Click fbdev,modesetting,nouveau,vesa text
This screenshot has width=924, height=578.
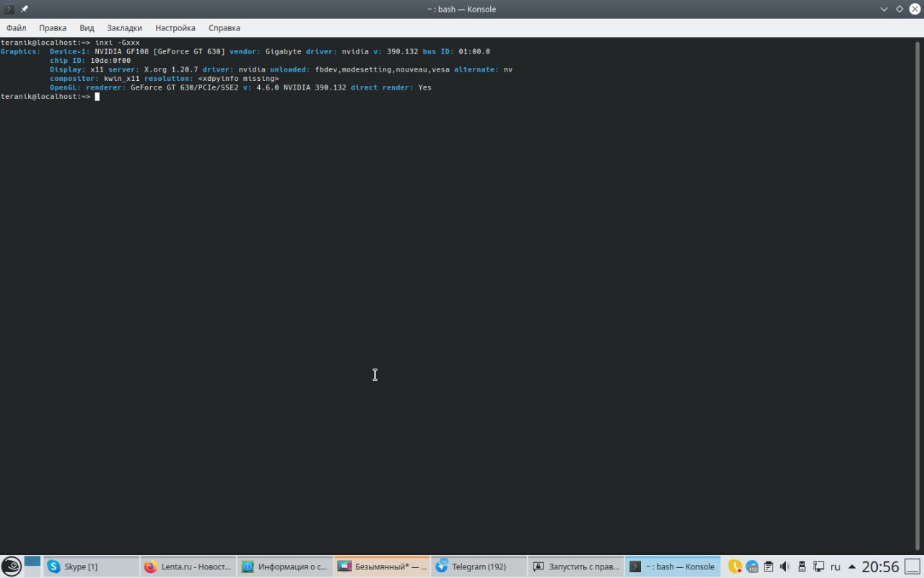click(383, 69)
